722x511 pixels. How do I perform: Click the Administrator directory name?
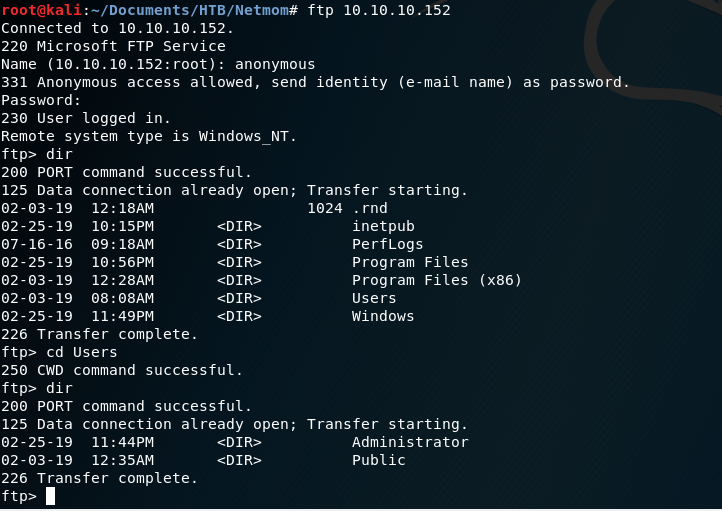click(x=410, y=442)
